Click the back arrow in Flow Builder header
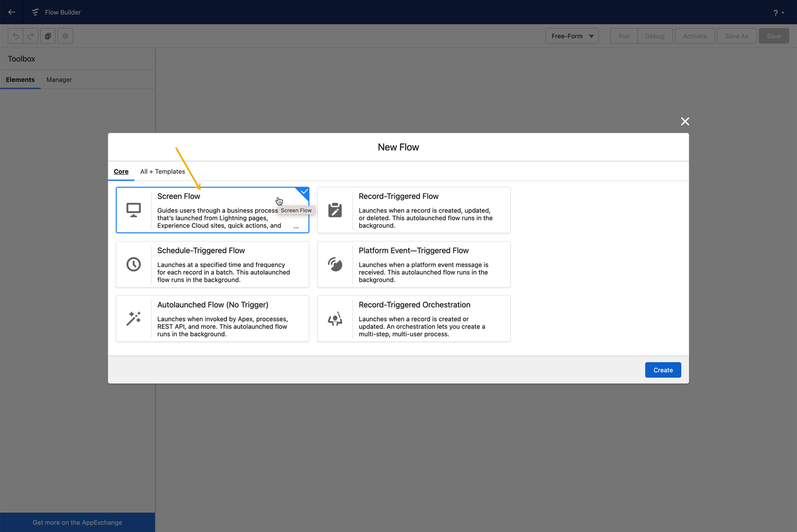 point(12,12)
